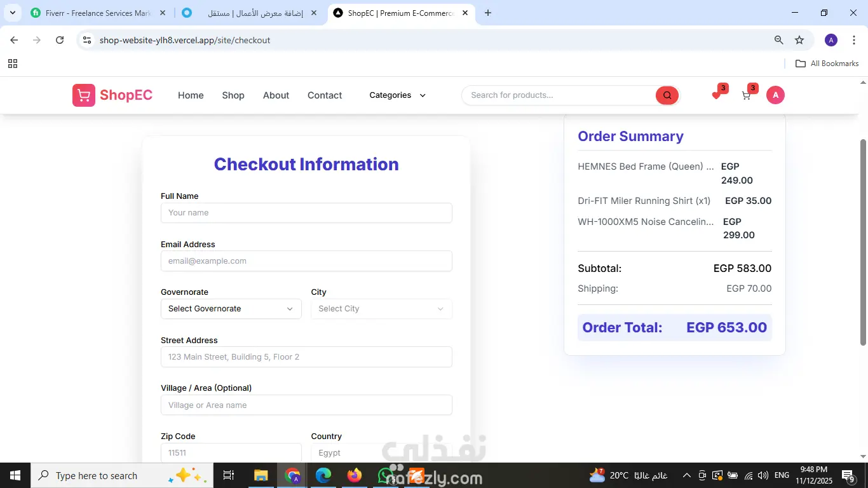Open the shopping cart icon
The width and height of the screenshot is (868, 488).
[747, 95]
